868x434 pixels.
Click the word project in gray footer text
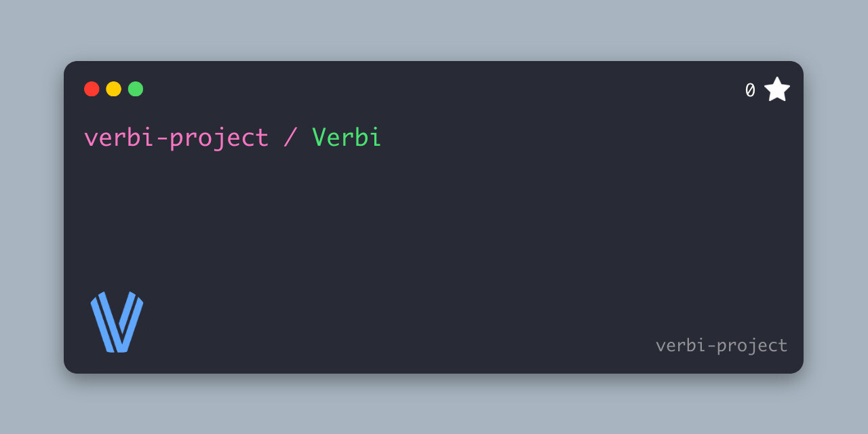click(x=752, y=347)
